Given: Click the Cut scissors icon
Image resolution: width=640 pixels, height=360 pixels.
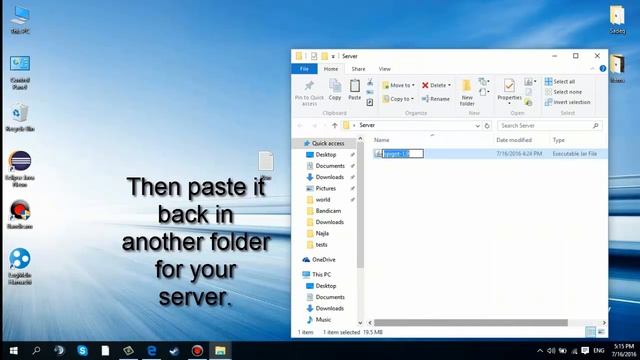Looking at the screenshot, I should point(370,82).
